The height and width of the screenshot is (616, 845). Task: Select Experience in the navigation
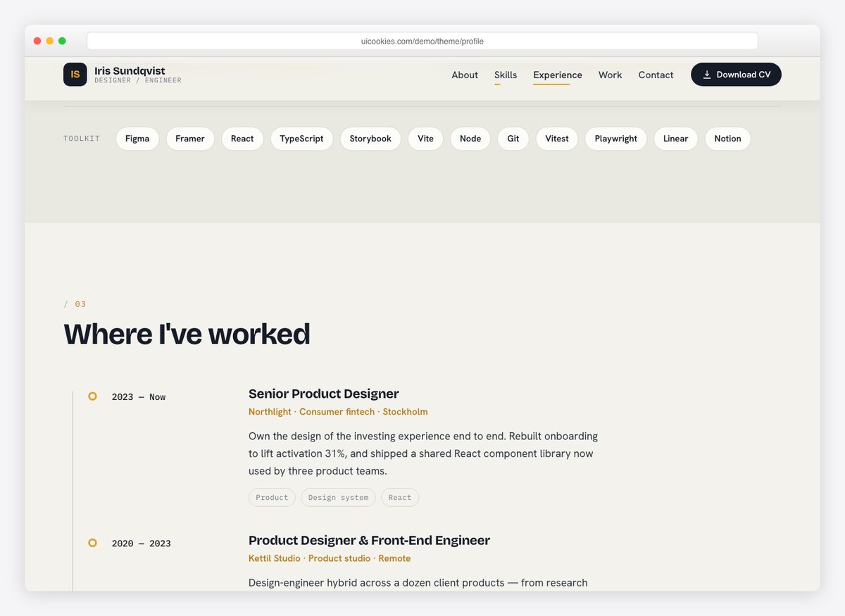click(x=558, y=75)
